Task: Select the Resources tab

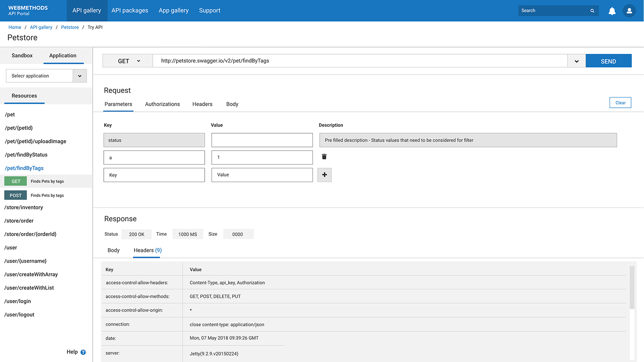Action: point(24,96)
